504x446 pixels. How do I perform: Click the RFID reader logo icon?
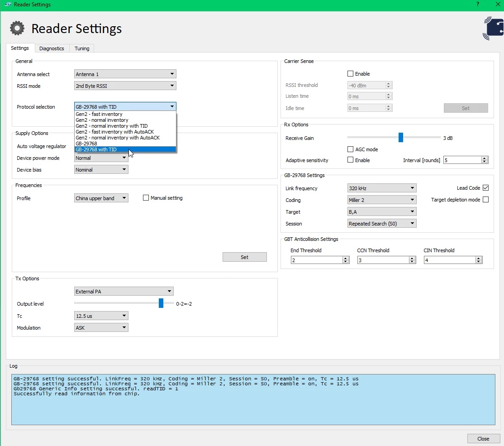coord(494,28)
